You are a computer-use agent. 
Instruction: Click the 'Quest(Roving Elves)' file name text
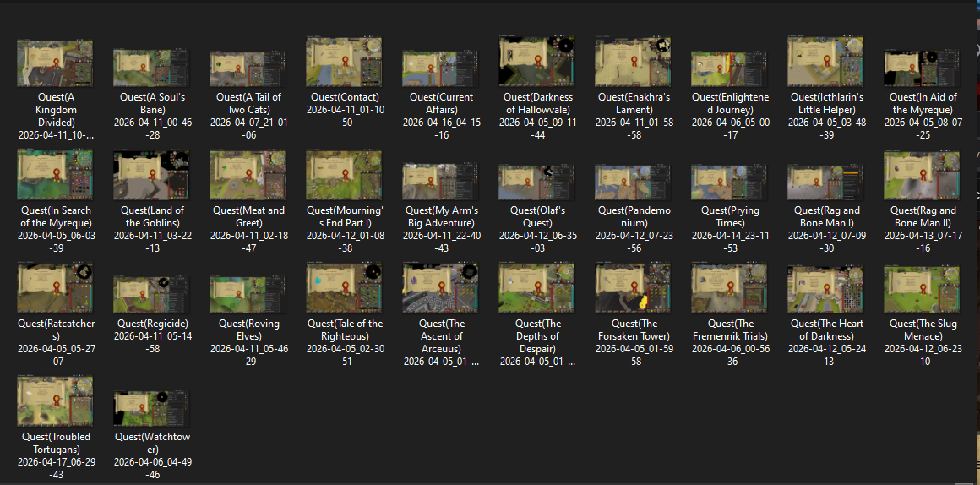pyautogui.click(x=248, y=330)
